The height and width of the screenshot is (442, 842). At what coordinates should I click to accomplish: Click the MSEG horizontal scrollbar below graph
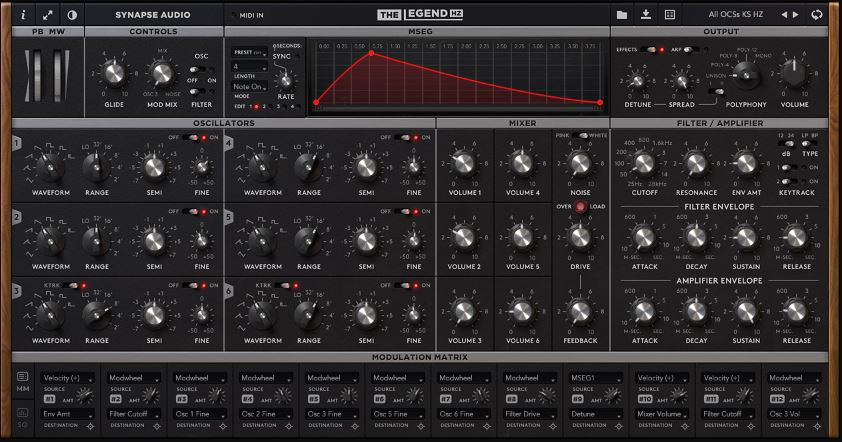point(458,108)
